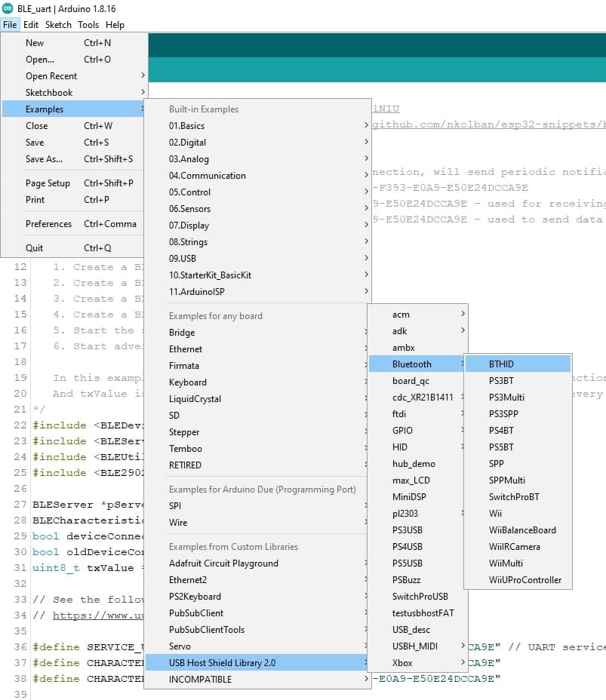The image size is (606, 700).
Task: Expand the HID submenu in USB Host Shield
Action: [x=400, y=447]
